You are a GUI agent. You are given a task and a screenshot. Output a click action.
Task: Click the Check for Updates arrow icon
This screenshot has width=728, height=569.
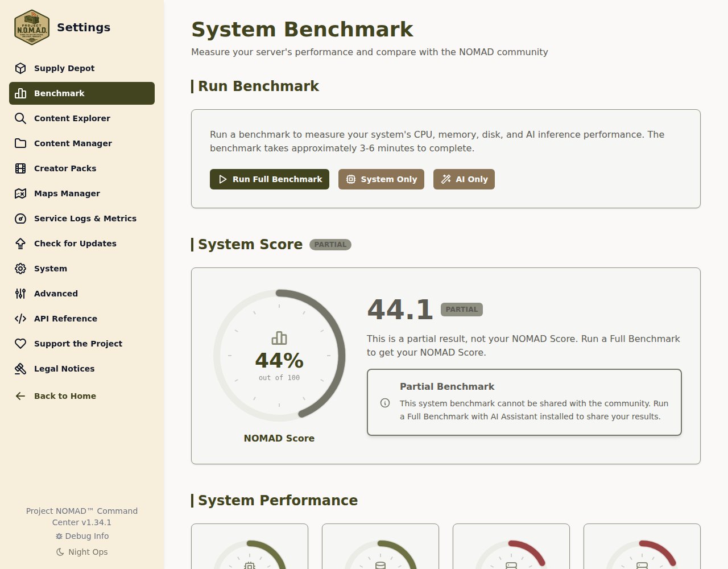[20, 244]
